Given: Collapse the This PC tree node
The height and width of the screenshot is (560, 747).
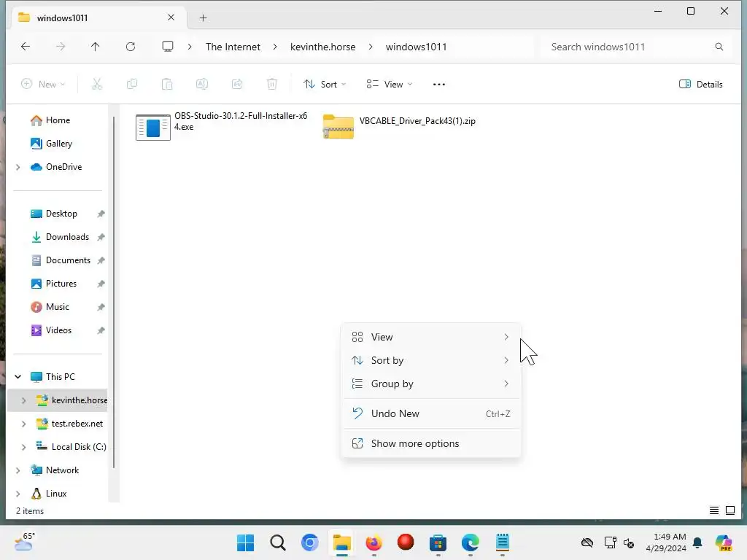Looking at the screenshot, I should [x=18, y=377].
